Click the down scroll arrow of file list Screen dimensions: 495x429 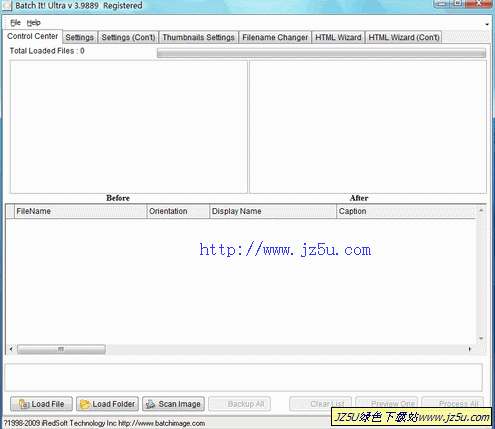pos(481,338)
